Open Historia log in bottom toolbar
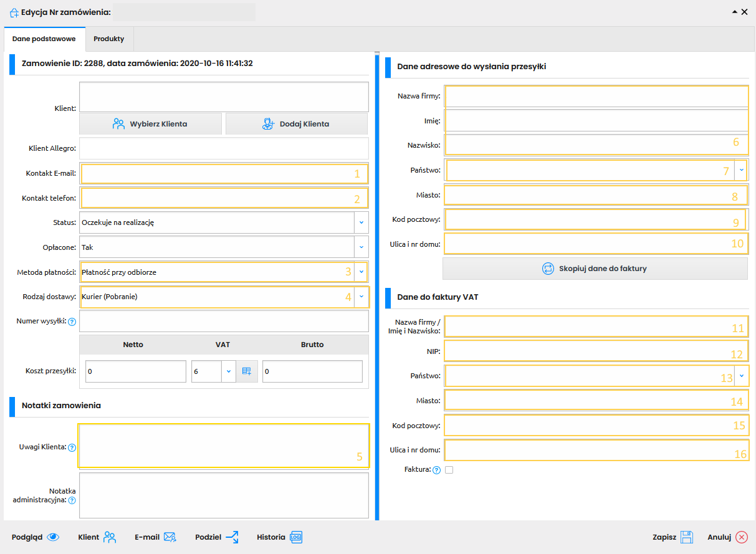The height and width of the screenshot is (554, 756). [x=279, y=537]
